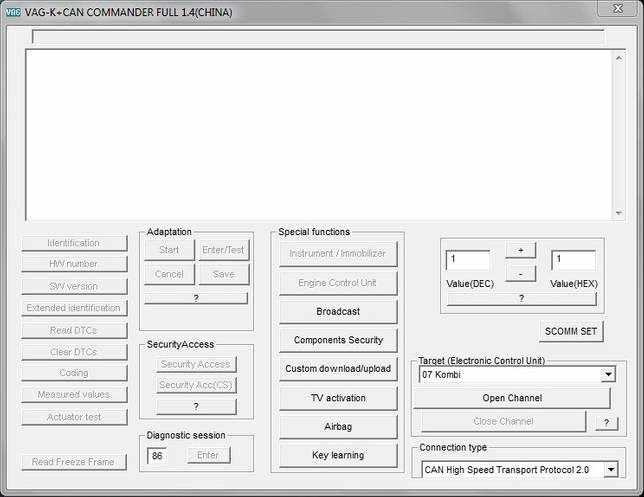The height and width of the screenshot is (497, 644).
Task: Click the Value(HEX) input field
Action: pos(573,260)
